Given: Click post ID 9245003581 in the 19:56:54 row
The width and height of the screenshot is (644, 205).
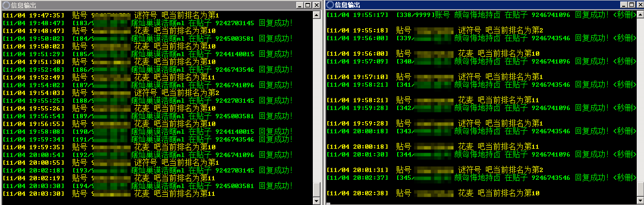Looking at the screenshot, I should tap(235, 116).
